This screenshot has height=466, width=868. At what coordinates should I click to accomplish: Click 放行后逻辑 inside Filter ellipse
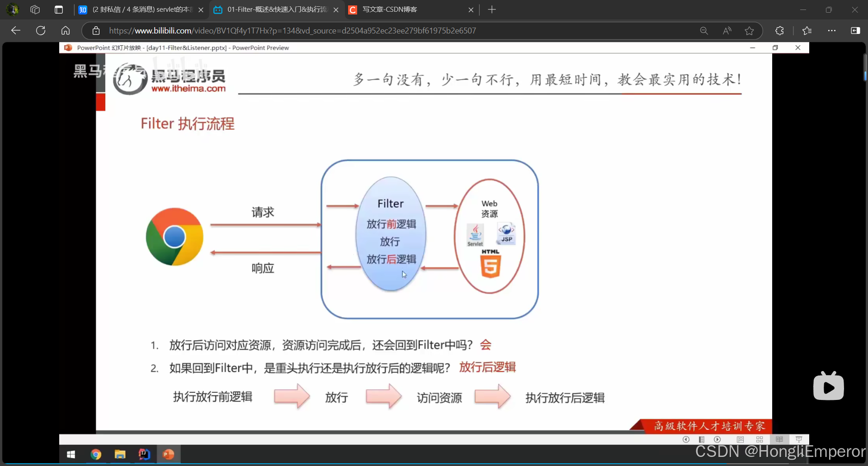click(391, 259)
